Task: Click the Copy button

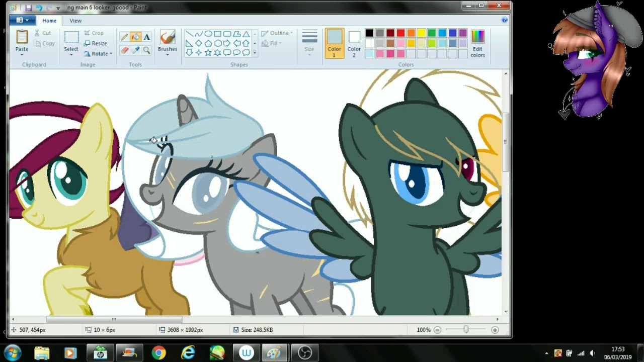Action: [x=44, y=44]
